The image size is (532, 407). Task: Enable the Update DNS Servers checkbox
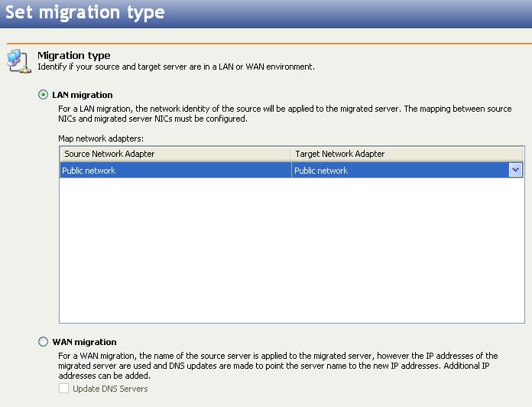pyautogui.click(x=64, y=389)
